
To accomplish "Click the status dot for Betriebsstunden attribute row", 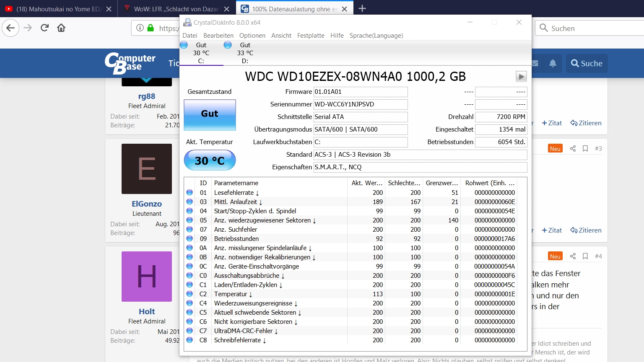I will (x=190, y=238).
